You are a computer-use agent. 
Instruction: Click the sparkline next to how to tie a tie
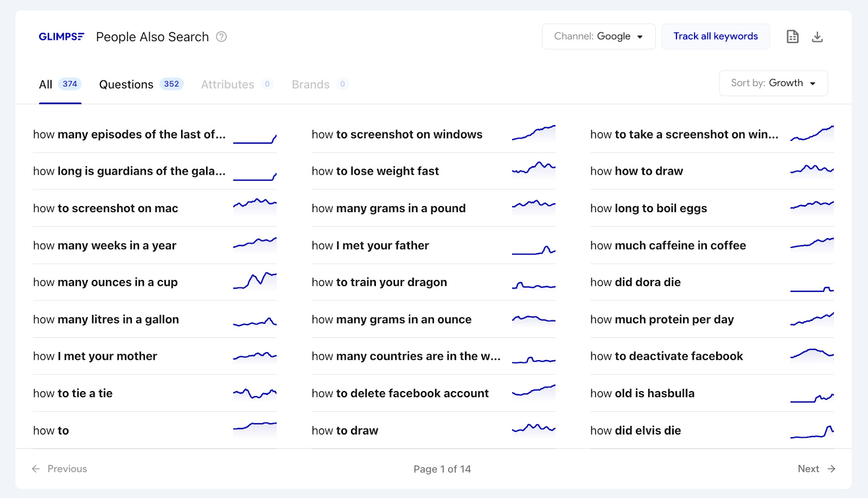click(x=254, y=392)
